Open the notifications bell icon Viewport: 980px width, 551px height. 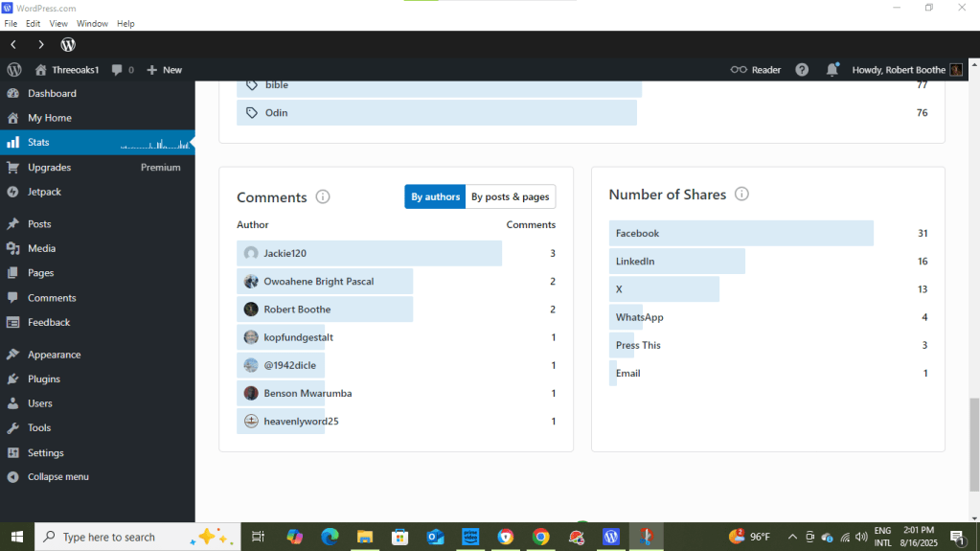point(832,70)
